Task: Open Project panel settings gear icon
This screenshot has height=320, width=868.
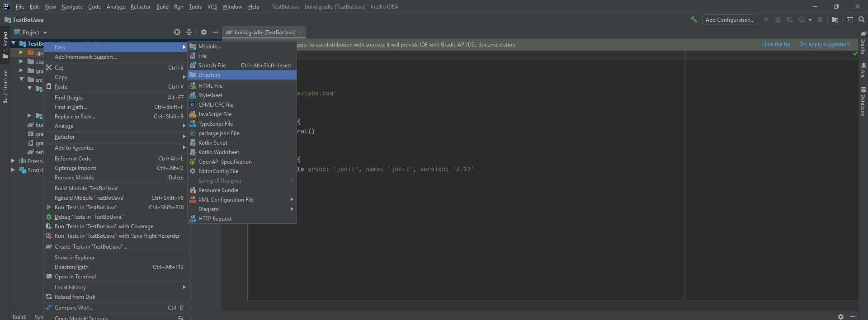Action: point(204,32)
